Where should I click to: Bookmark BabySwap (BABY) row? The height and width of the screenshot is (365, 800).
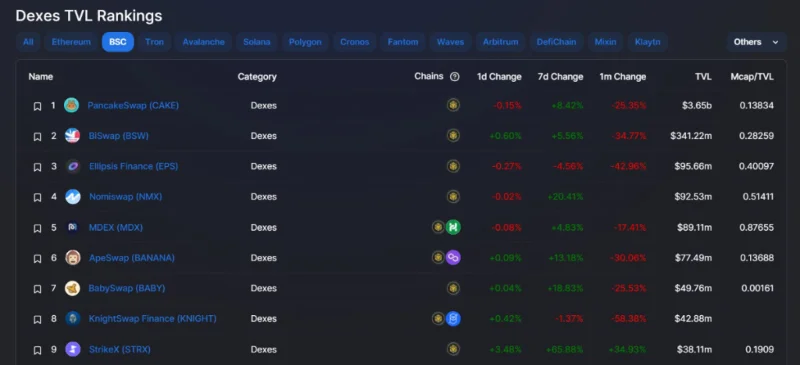(37, 289)
